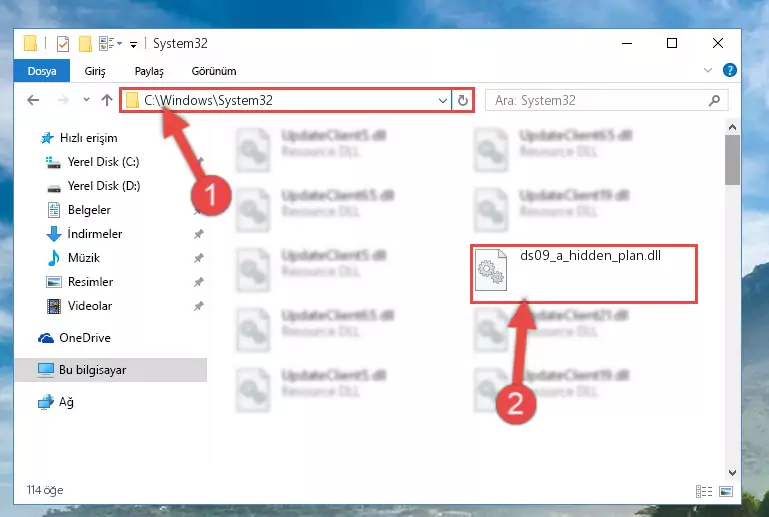Open recent locations dropdown chevron

[x=86, y=100]
